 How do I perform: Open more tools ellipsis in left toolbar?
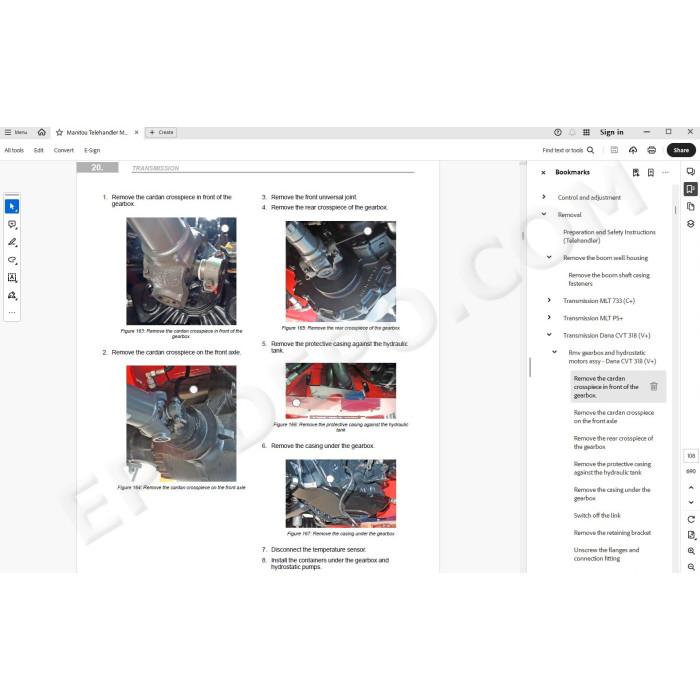tap(12, 312)
